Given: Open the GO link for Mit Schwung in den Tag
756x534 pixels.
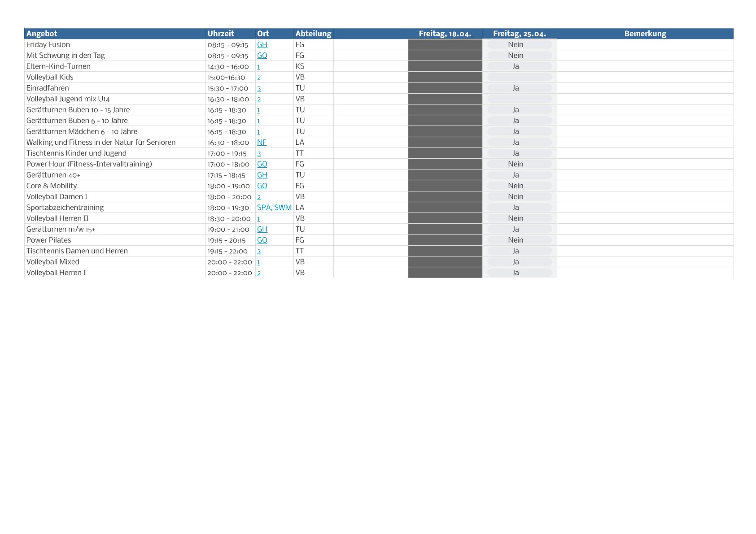Looking at the screenshot, I should coord(262,56).
